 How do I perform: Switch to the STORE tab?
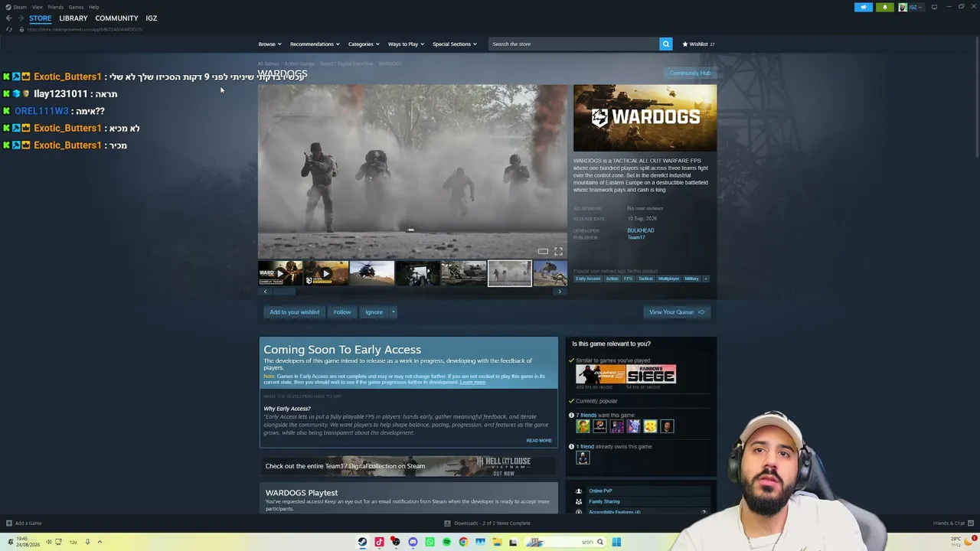coord(41,18)
